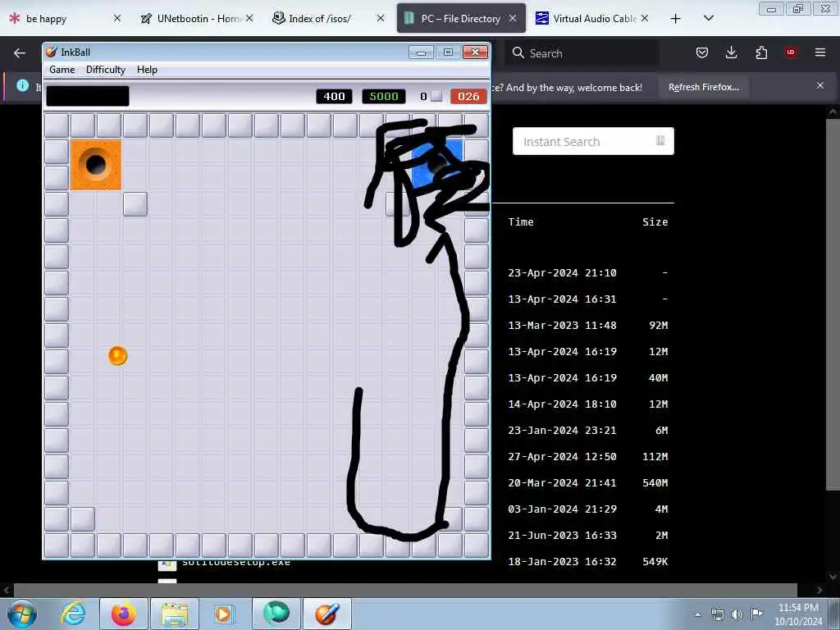The height and width of the screenshot is (630, 840).
Task: Switch to Firefox on the taskbar
Action: [123, 614]
